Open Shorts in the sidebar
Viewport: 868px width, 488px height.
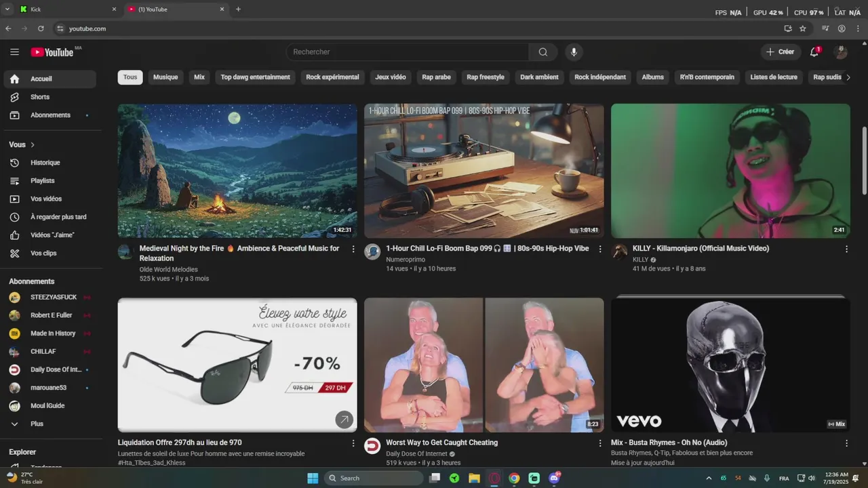click(x=49, y=97)
